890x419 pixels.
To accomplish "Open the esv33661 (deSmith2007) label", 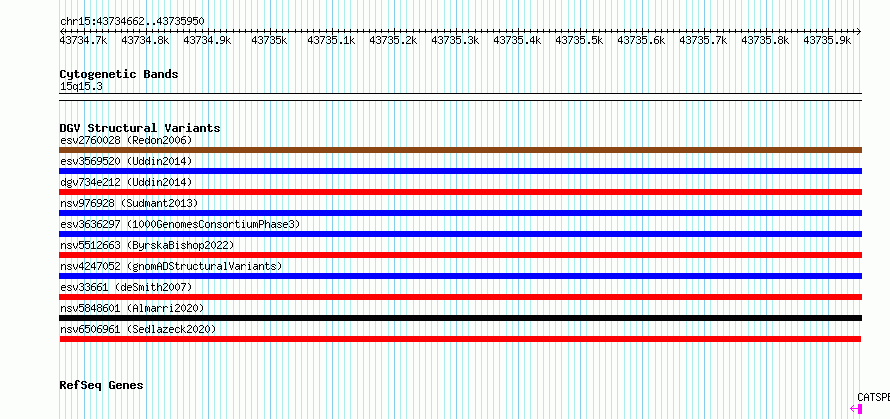I will (x=126, y=287).
